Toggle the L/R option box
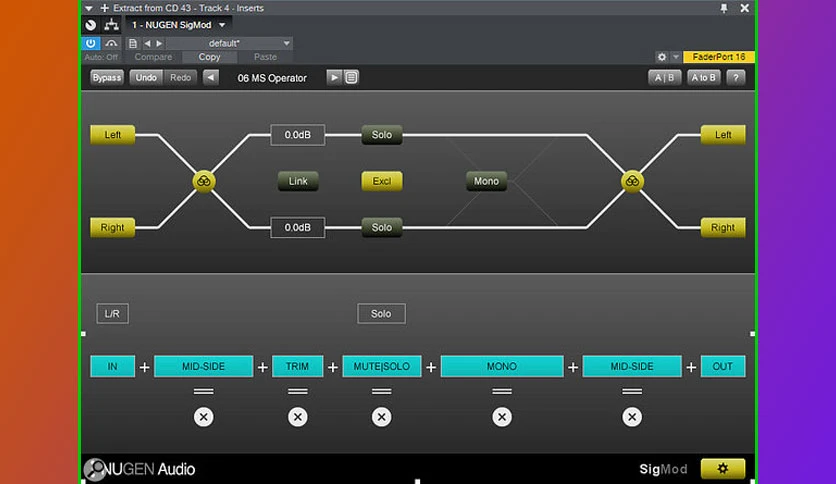This screenshot has width=836, height=484. click(x=112, y=313)
